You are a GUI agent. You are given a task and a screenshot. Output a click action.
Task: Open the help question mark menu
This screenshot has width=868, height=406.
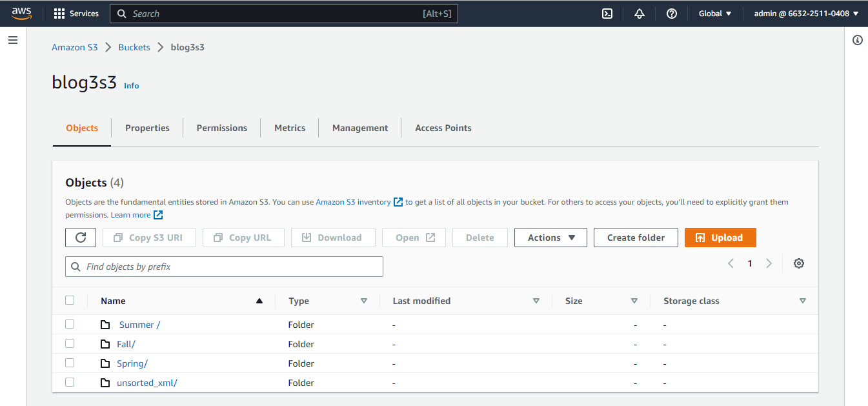pos(672,14)
